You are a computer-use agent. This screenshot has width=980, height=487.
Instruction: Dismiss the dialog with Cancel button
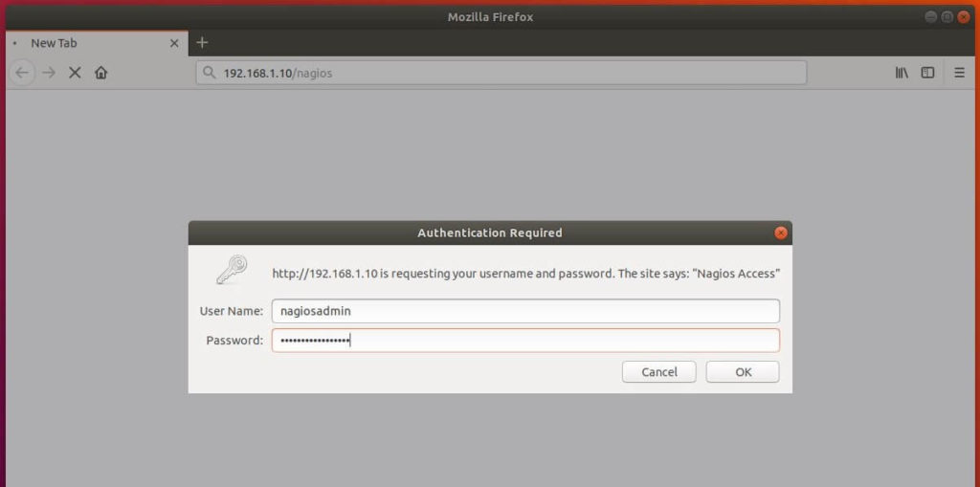(x=659, y=372)
